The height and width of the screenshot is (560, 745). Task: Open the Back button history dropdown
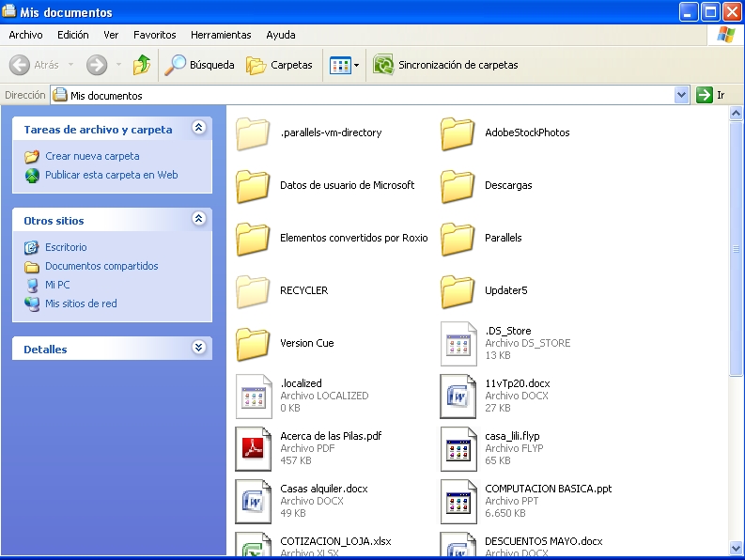coord(70,65)
